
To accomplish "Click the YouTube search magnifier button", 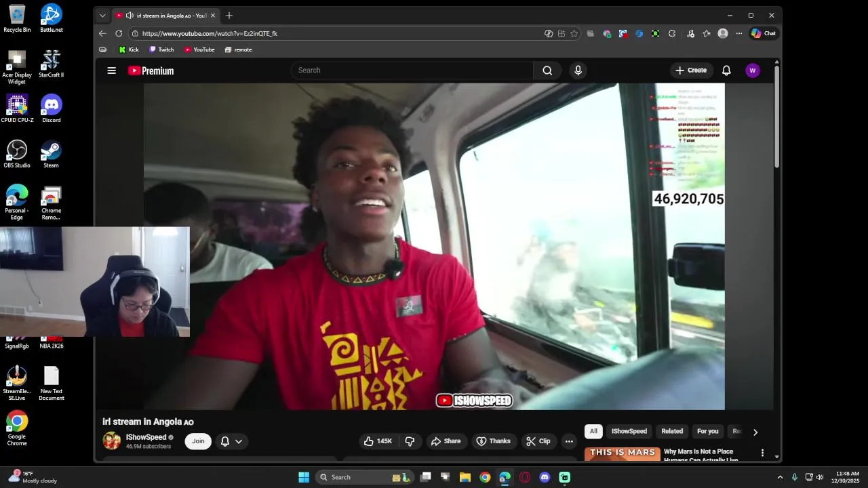I will click(547, 70).
